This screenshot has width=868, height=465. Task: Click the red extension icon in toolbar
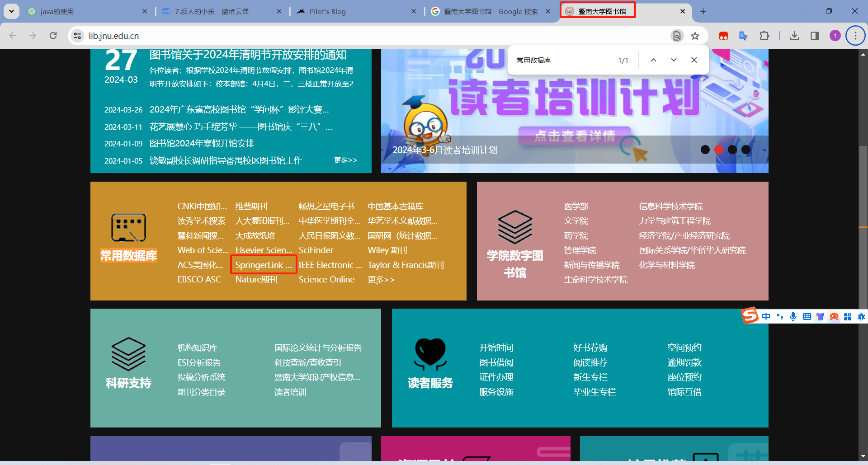coord(723,36)
